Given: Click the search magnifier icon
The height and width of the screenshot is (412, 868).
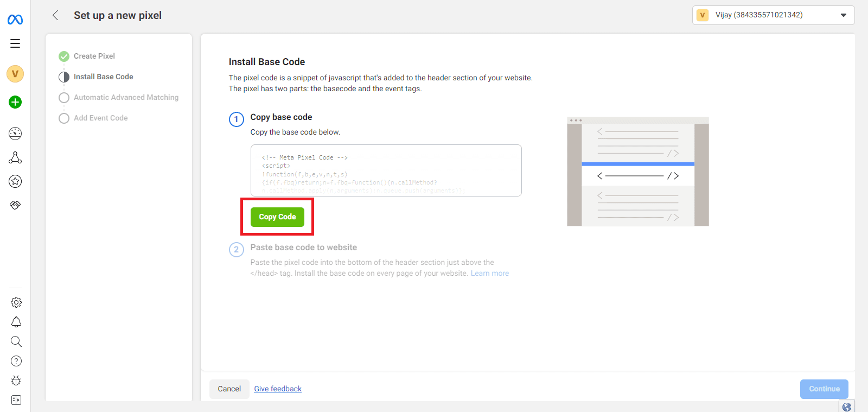Looking at the screenshot, I should (16, 341).
